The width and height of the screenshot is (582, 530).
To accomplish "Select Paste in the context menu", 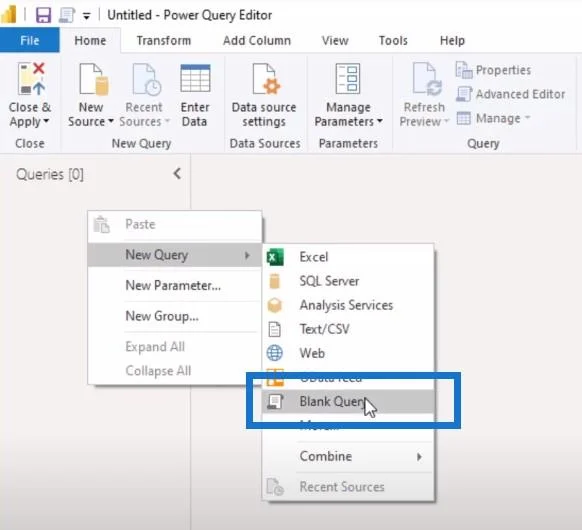I will tap(175, 225).
